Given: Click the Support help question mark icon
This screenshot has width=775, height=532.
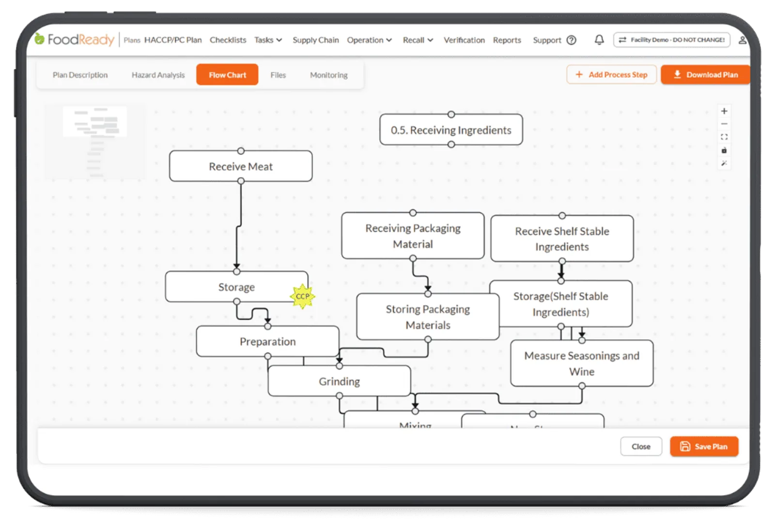Looking at the screenshot, I should pyautogui.click(x=572, y=40).
